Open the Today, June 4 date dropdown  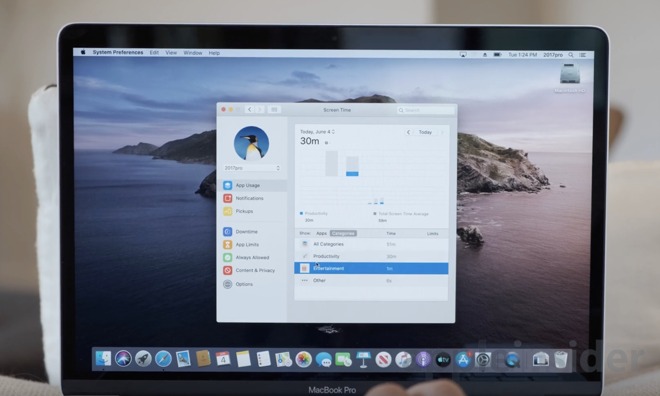coord(317,132)
